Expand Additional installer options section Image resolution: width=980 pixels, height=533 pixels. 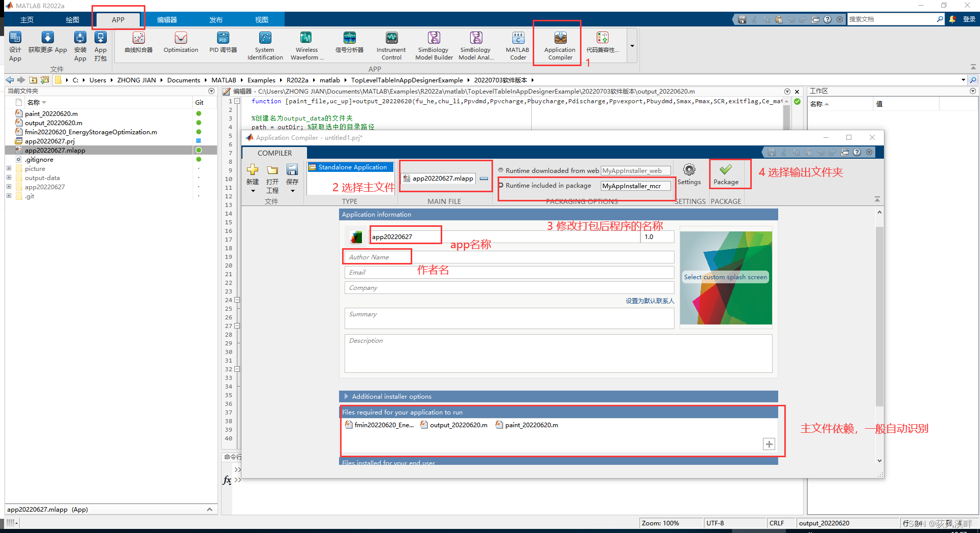tap(346, 396)
